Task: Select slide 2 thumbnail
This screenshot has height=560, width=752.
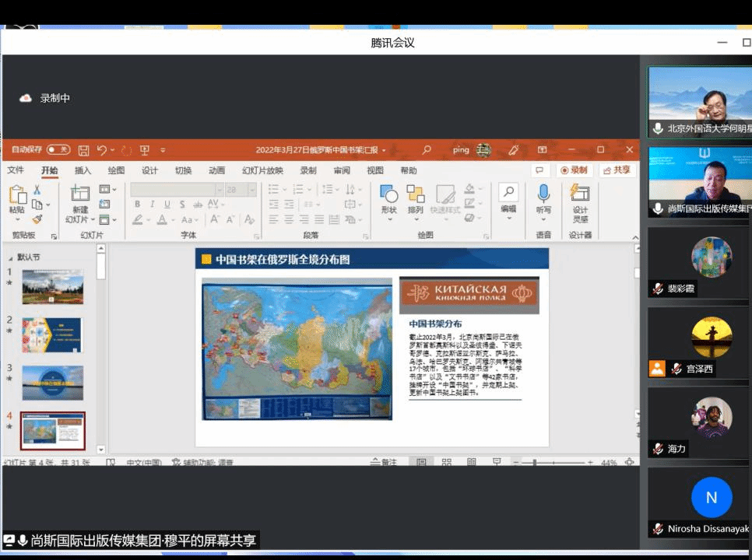Action: (52, 335)
